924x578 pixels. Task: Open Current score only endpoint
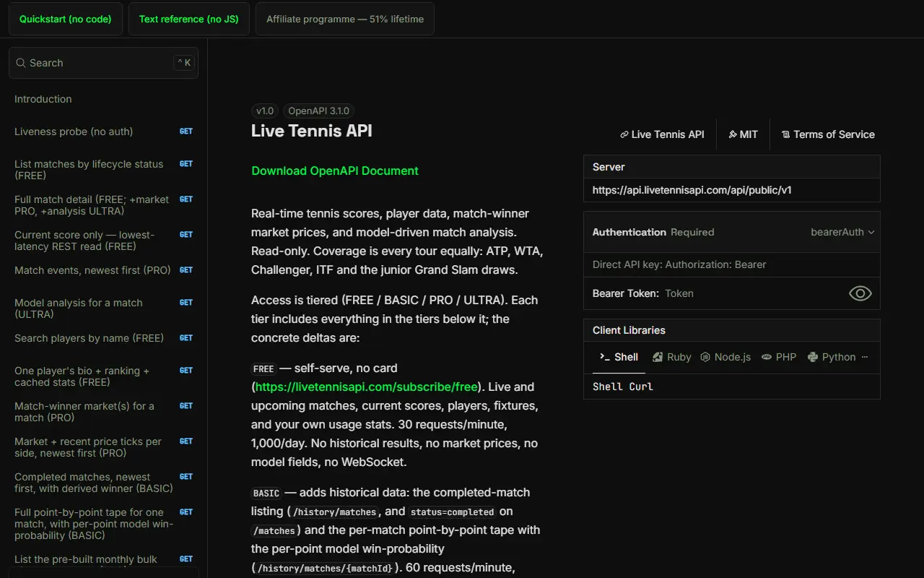click(103, 241)
